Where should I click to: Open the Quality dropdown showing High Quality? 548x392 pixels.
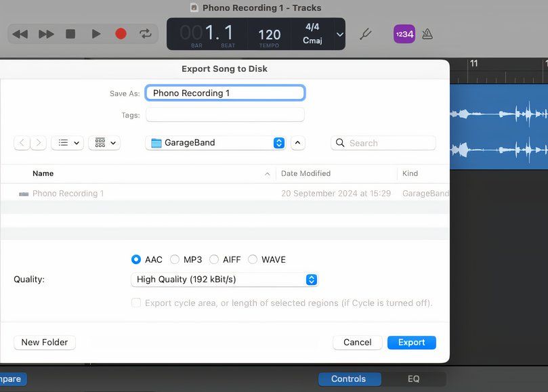(x=224, y=279)
